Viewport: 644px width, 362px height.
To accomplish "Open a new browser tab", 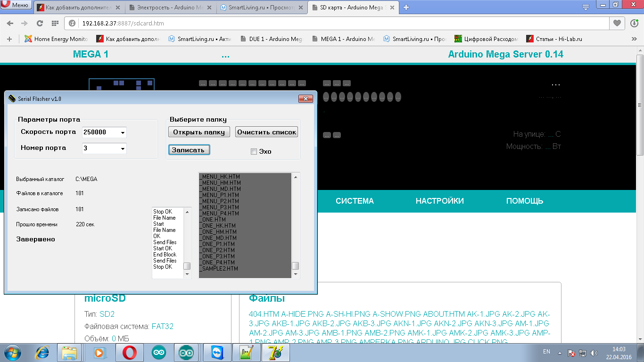I will pos(406,7).
